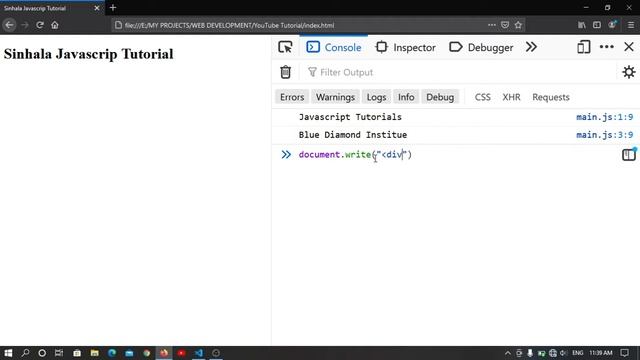The height and width of the screenshot is (360, 640).
Task: Expand more DevTools tabs chevron
Action: click(531, 47)
